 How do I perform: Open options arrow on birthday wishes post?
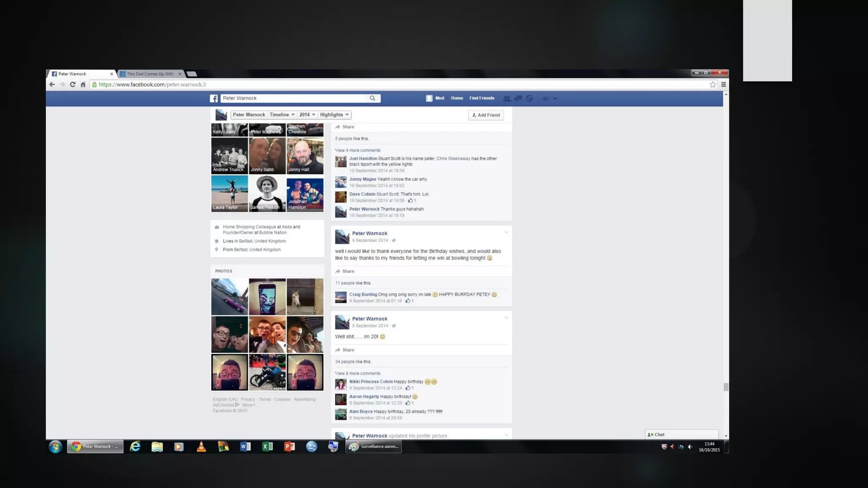tap(506, 233)
